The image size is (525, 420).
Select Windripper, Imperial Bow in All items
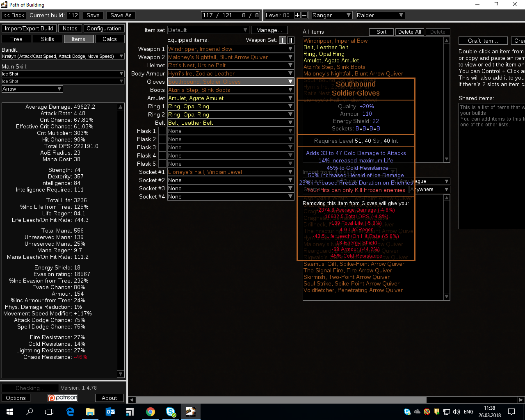click(336, 41)
